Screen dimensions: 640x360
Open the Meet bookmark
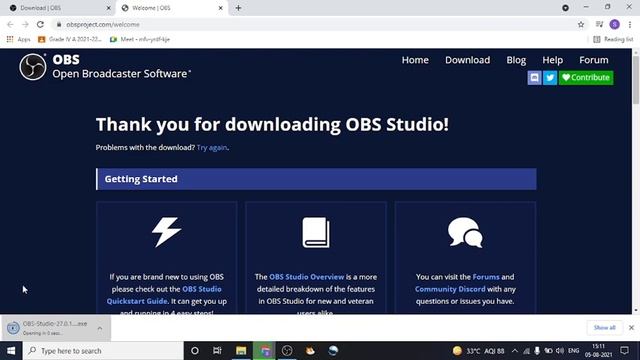tap(140, 39)
